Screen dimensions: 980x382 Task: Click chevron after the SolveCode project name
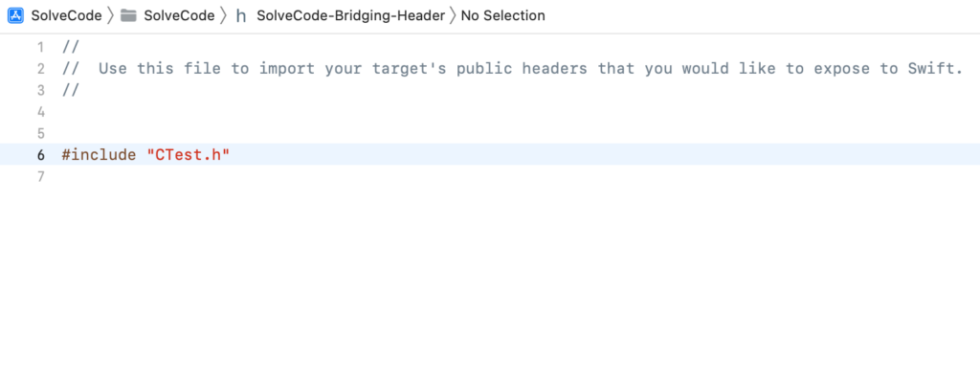[111, 15]
